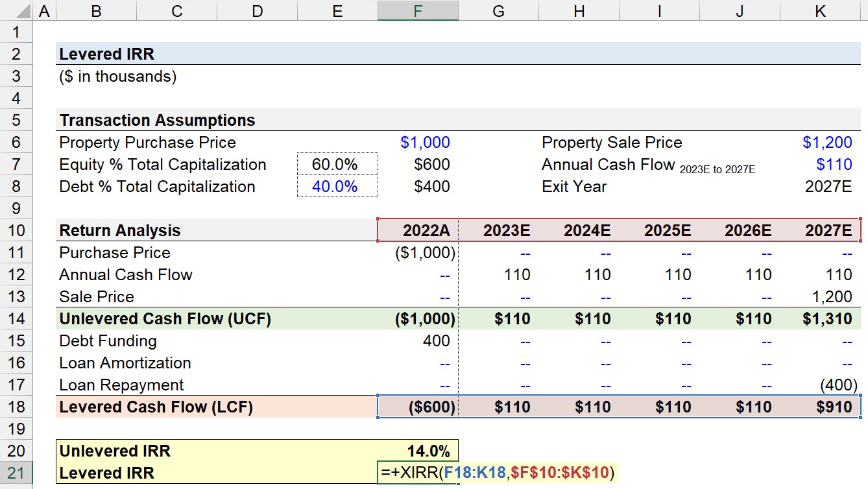
Task: Click the Levered IRR title cell
Action: click(x=106, y=54)
